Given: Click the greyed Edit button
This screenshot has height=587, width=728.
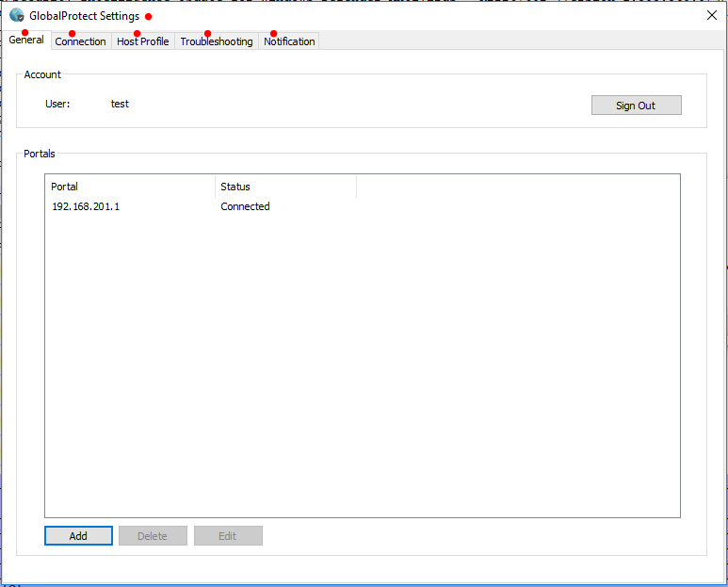Looking at the screenshot, I should 228,536.
